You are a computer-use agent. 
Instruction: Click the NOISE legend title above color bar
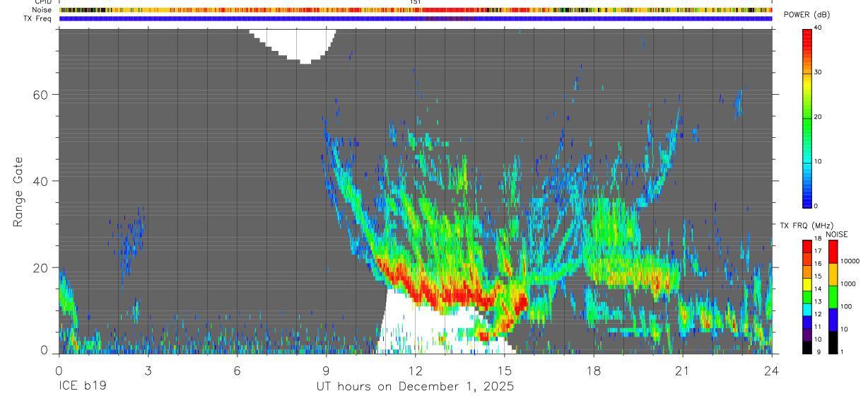837,234
